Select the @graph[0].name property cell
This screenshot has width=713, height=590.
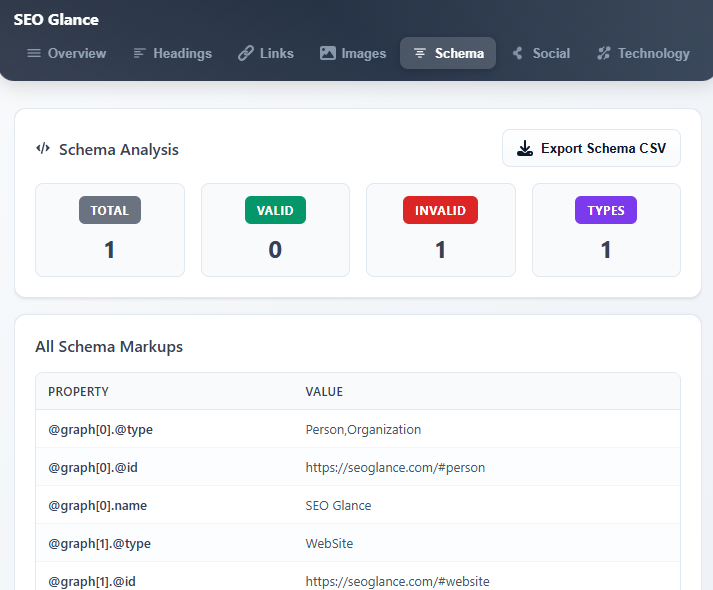click(98, 505)
